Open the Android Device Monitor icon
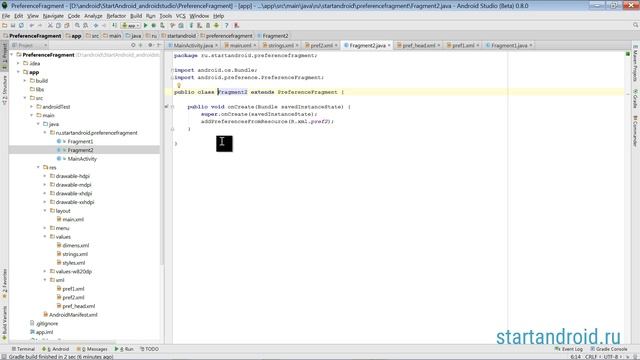Viewport: 640px width, 360px height. [x=216, y=25]
